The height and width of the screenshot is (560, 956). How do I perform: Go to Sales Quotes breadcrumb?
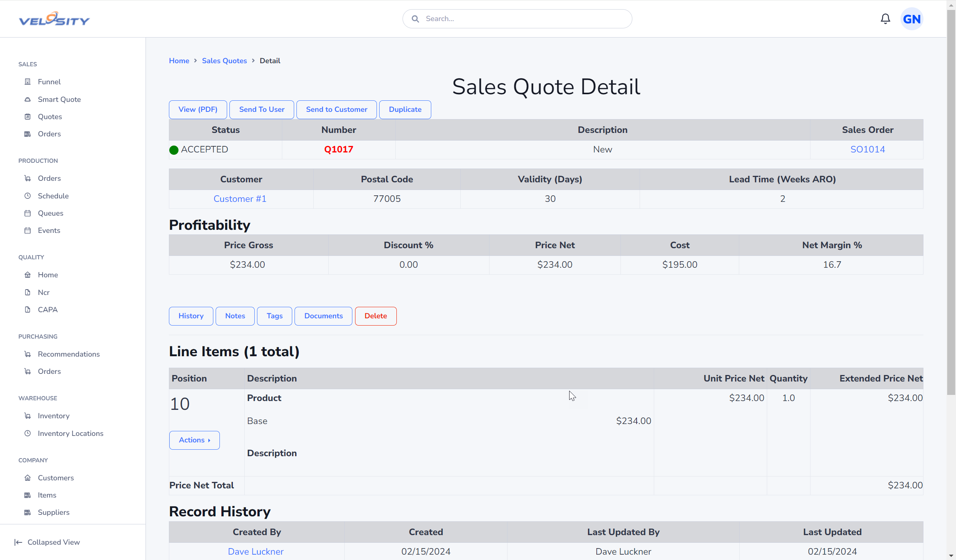click(x=224, y=61)
